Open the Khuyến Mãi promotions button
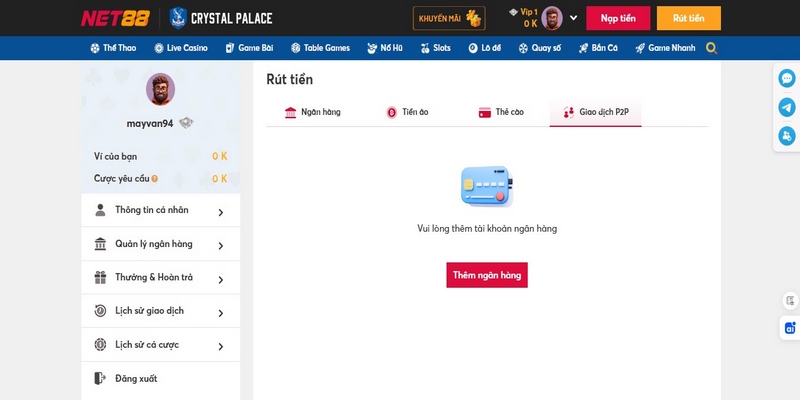Image resolution: width=800 pixels, height=400 pixels. click(449, 18)
